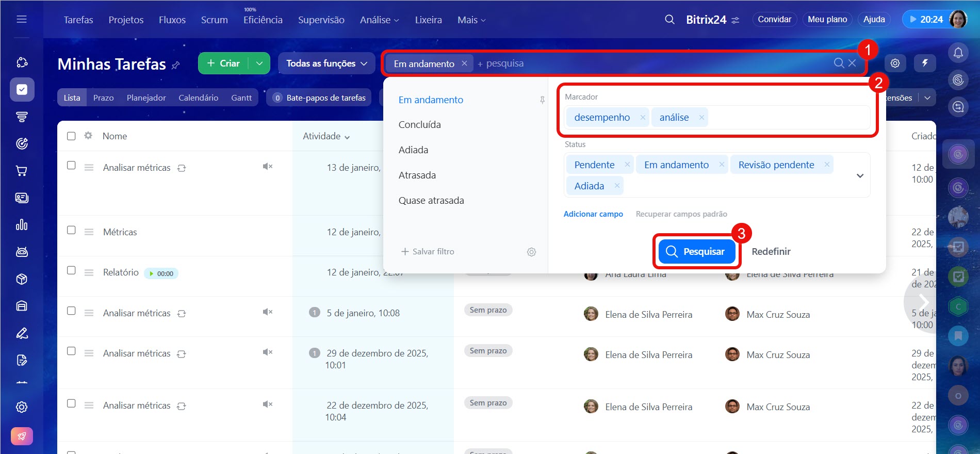
Task: Expand the Todas as funções dropdown
Action: (x=326, y=63)
